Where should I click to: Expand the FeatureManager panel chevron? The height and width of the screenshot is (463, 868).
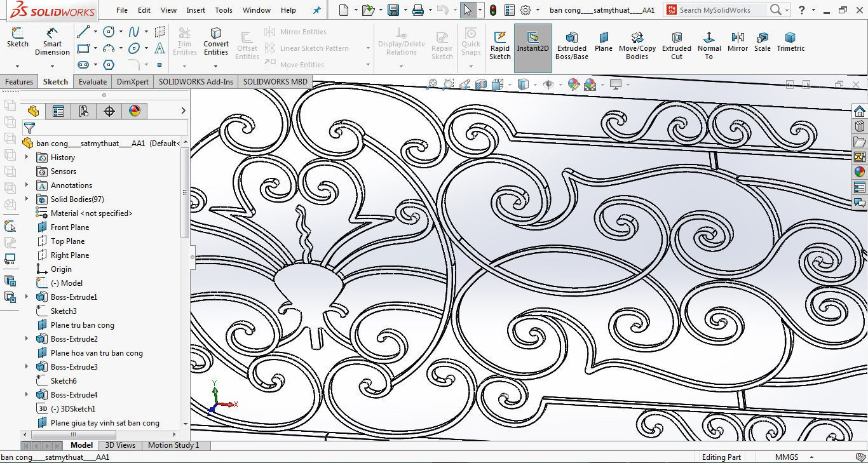click(x=184, y=111)
